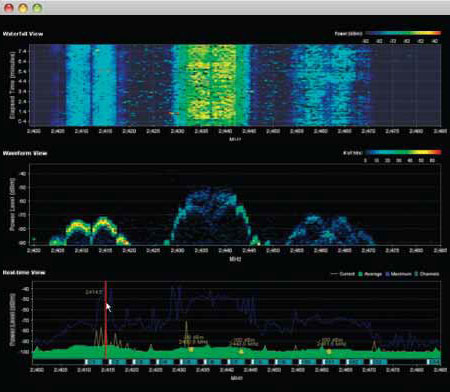The height and width of the screenshot is (392, 450).
Task: Close the window with the red button
Action: click(x=8, y=8)
